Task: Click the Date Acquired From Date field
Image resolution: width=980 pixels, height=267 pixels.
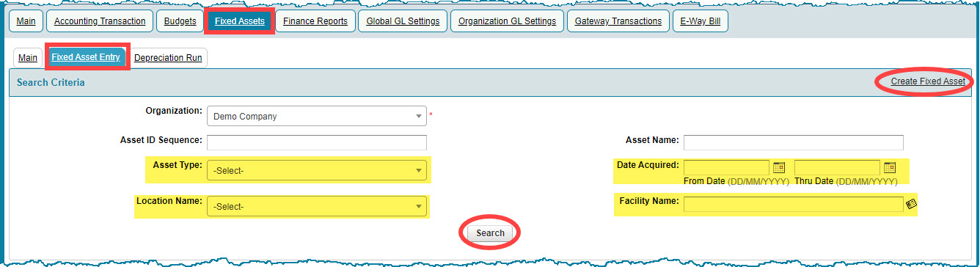Action: 726,167
